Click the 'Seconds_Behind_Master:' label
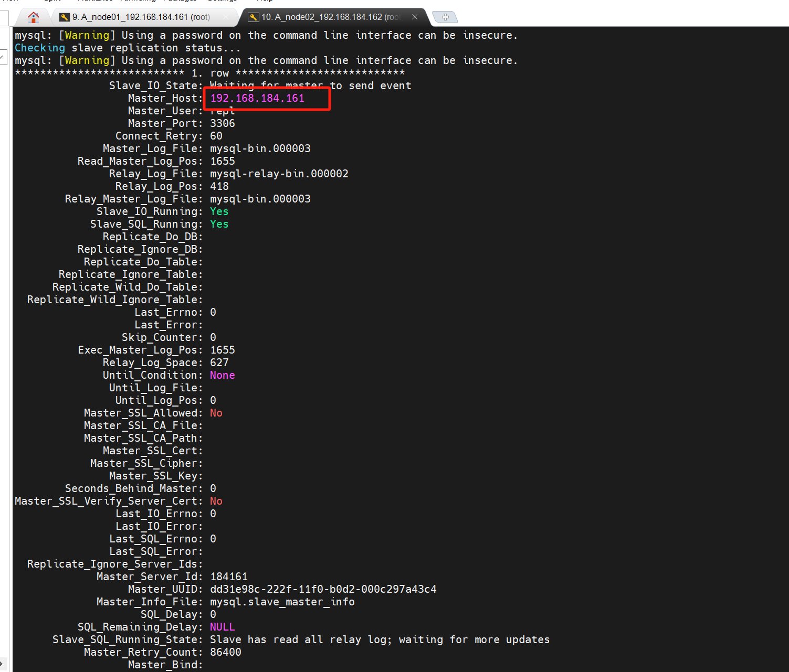The width and height of the screenshot is (789, 672). click(x=134, y=488)
